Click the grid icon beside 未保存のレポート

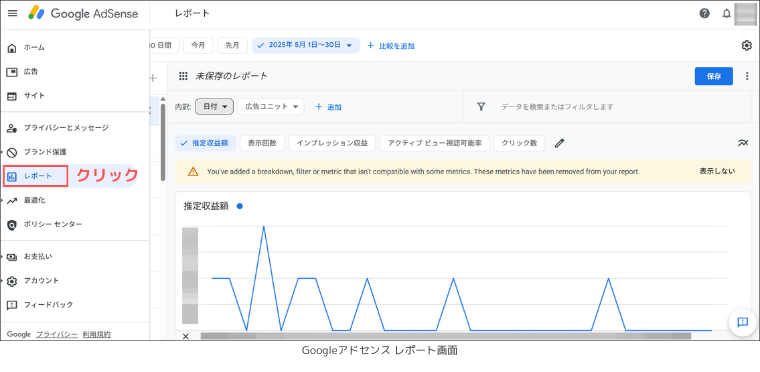(183, 76)
